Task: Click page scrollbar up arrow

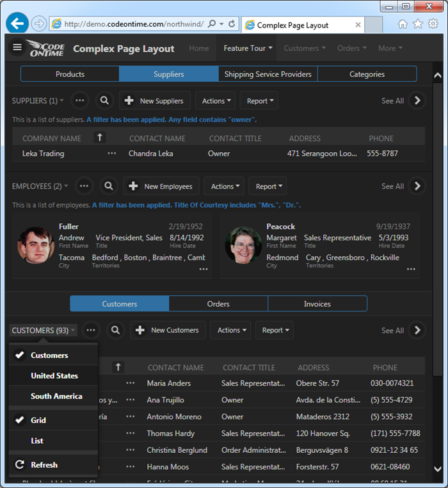Action: (438, 75)
